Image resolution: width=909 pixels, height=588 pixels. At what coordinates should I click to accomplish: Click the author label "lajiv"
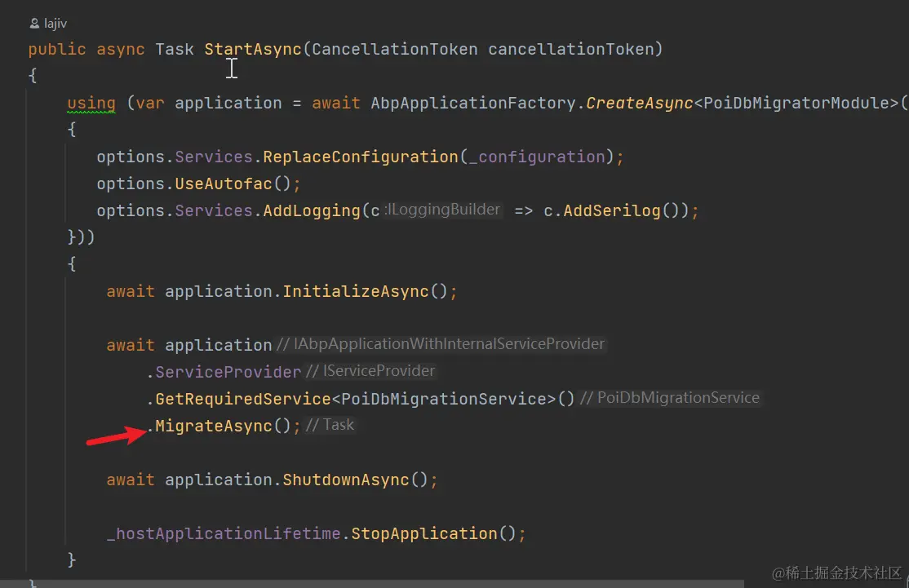tap(55, 24)
